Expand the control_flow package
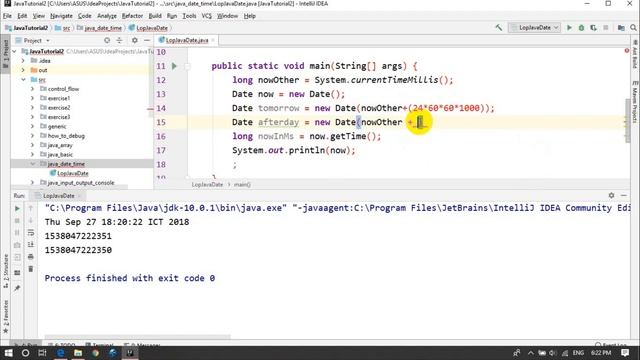 [x=32, y=89]
